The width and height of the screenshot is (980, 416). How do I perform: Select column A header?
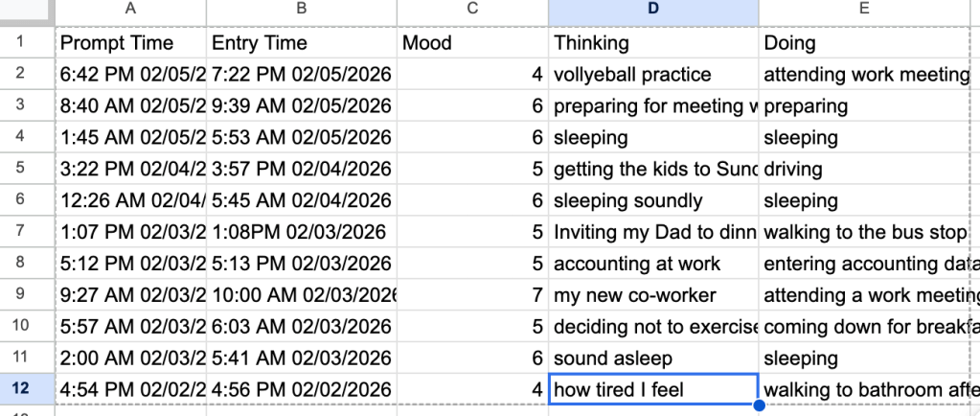[x=130, y=10]
